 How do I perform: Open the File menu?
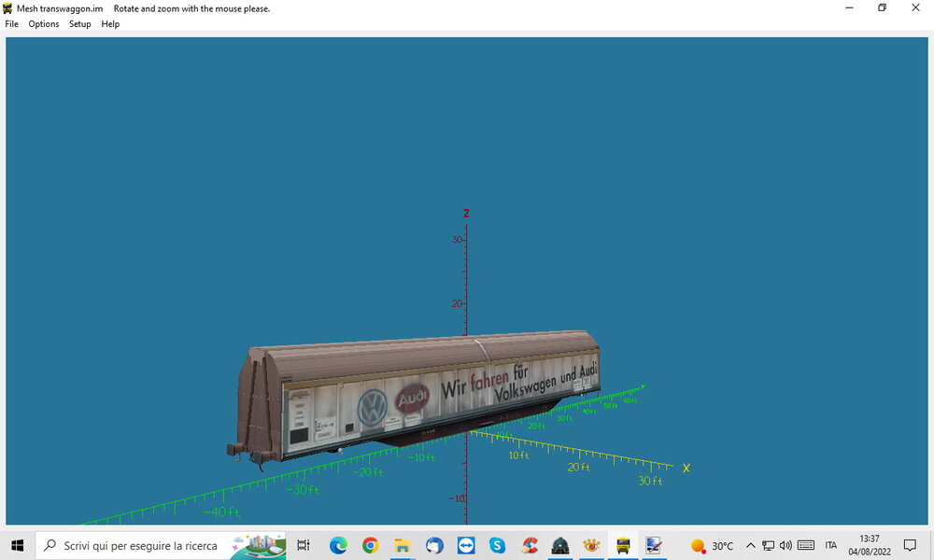[11, 24]
